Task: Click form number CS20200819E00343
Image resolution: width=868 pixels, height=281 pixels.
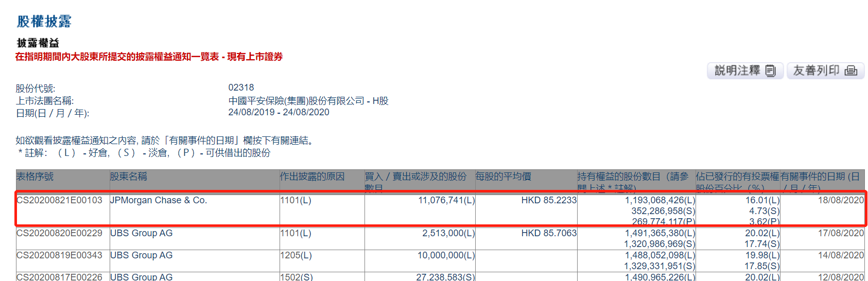Action: 59,255
